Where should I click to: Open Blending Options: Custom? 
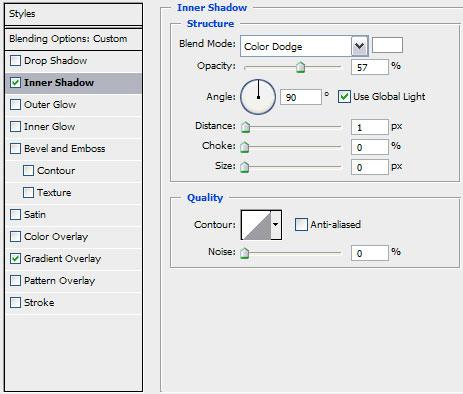coord(73,39)
